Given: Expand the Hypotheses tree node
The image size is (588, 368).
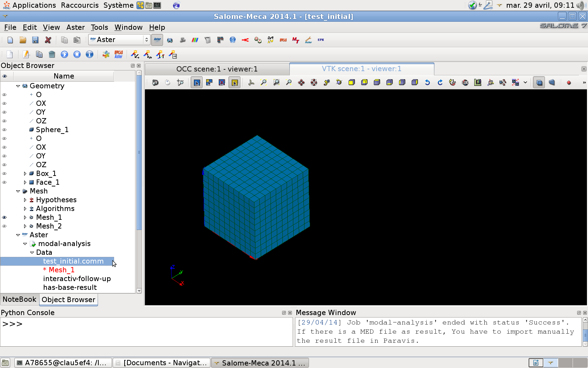Looking at the screenshot, I should pyautogui.click(x=25, y=200).
